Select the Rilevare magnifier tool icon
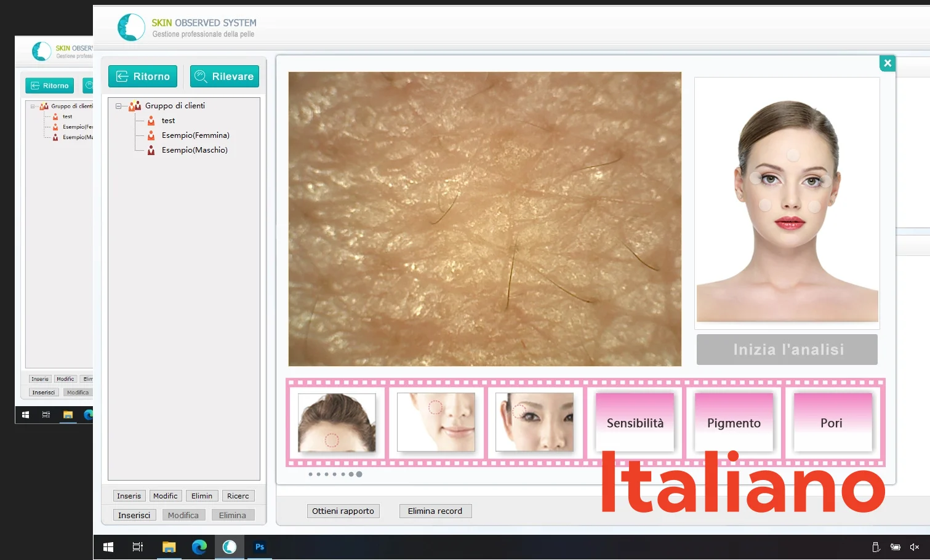This screenshot has width=930, height=560. point(200,76)
